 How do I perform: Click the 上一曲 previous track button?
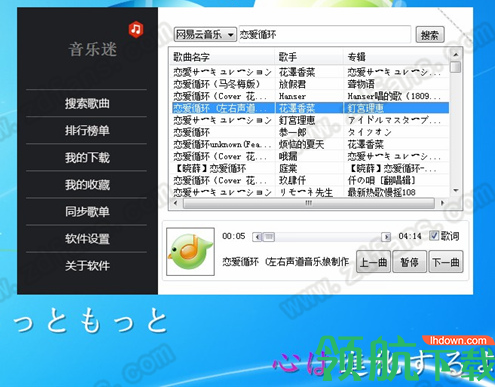[373, 262]
